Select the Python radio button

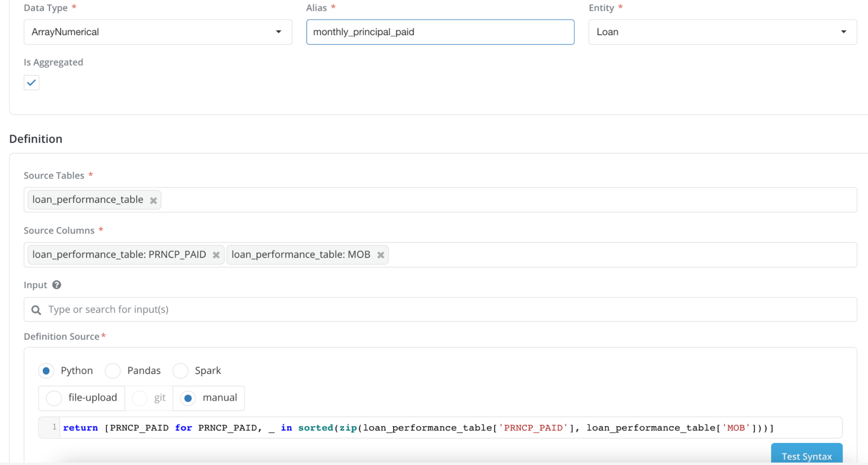[46, 371]
